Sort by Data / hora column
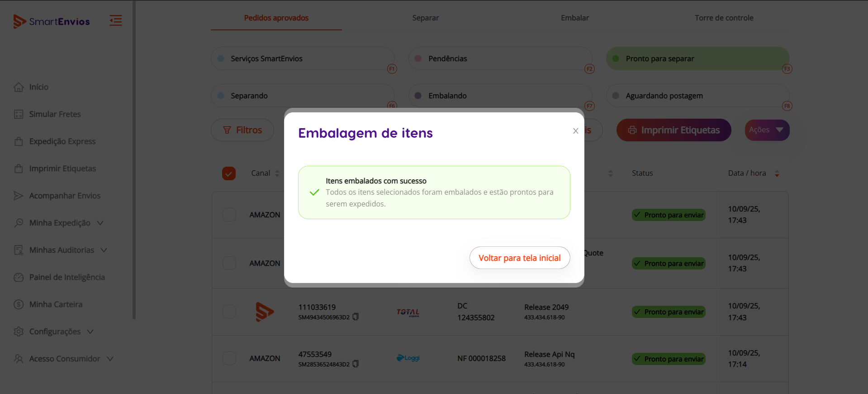Image resolution: width=868 pixels, height=394 pixels. [777, 173]
